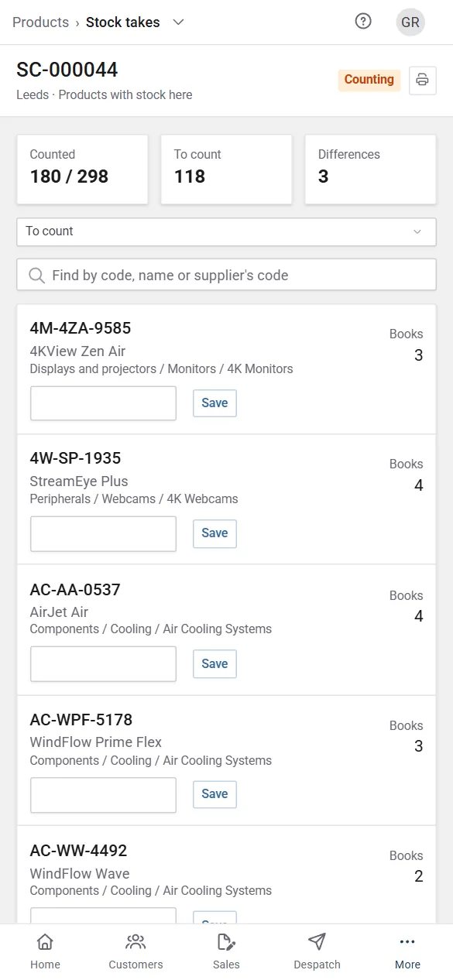Click the search magnifier icon
The height and width of the screenshot is (980, 453).
point(36,275)
